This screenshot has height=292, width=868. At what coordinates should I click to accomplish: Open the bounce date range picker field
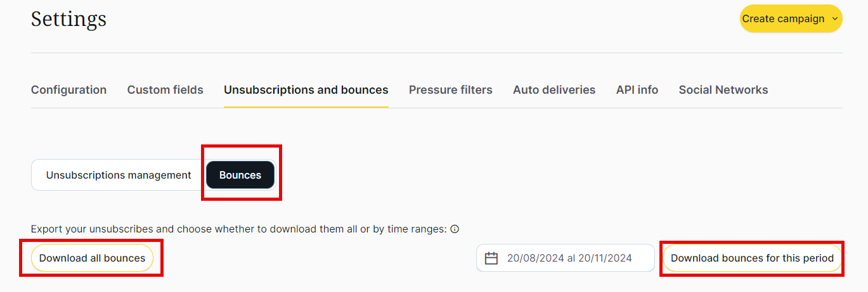[565, 258]
